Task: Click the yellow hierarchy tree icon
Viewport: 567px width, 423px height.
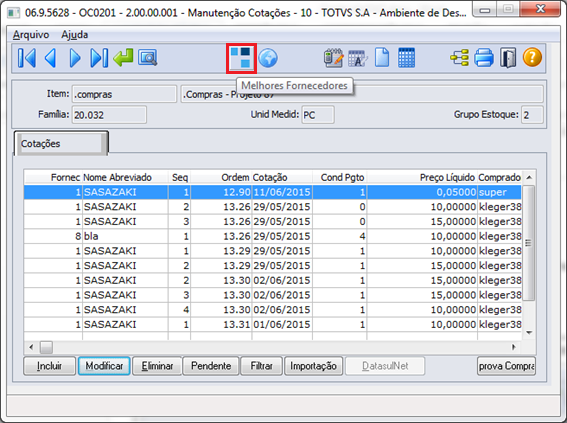Action: (460, 58)
